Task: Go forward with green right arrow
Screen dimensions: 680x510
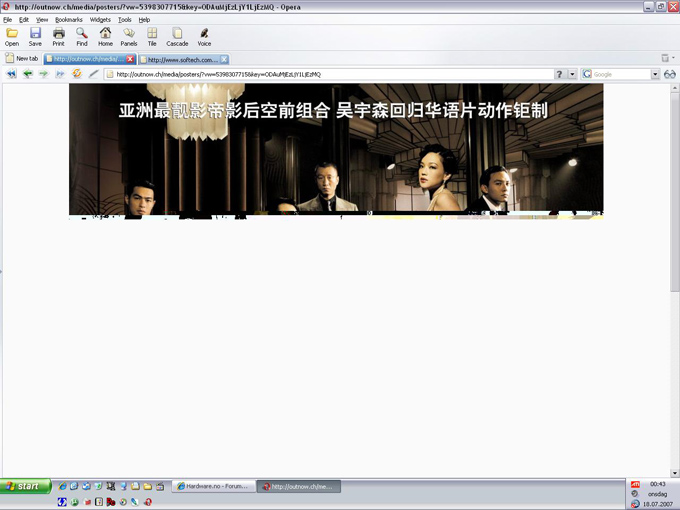Action: [x=43, y=74]
